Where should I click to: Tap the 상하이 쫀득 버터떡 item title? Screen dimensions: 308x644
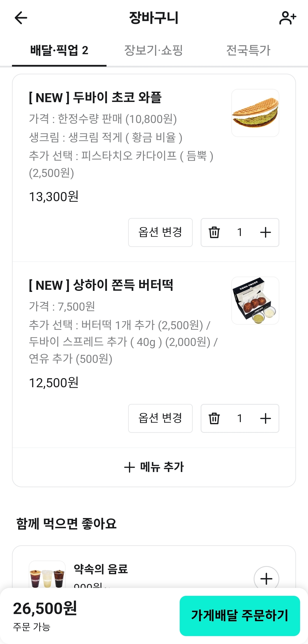tap(101, 285)
